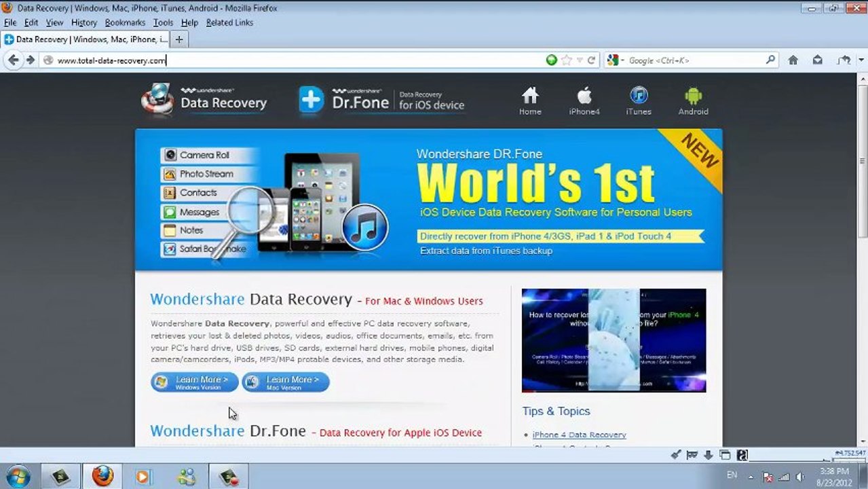Click the World's 1st banner headline
The height and width of the screenshot is (489, 868).
pos(536,183)
